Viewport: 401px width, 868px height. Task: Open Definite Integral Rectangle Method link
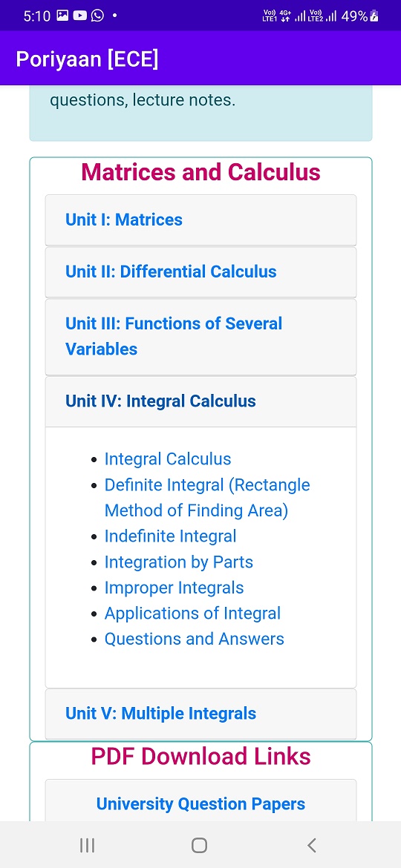pyautogui.click(x=207, y=498)
